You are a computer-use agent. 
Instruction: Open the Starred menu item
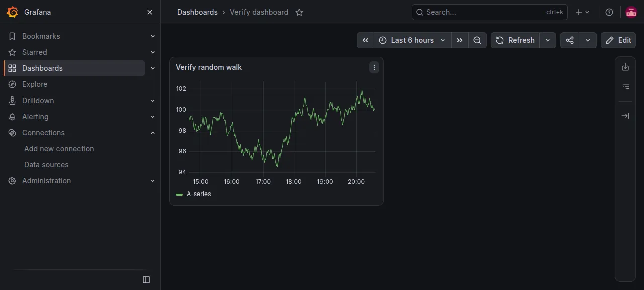34,52
